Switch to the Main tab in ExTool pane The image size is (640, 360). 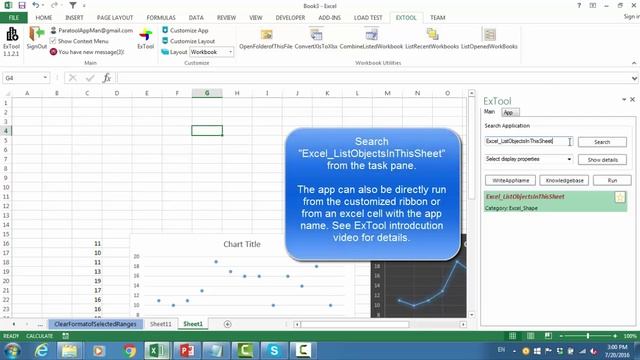(x=489, y=112)
